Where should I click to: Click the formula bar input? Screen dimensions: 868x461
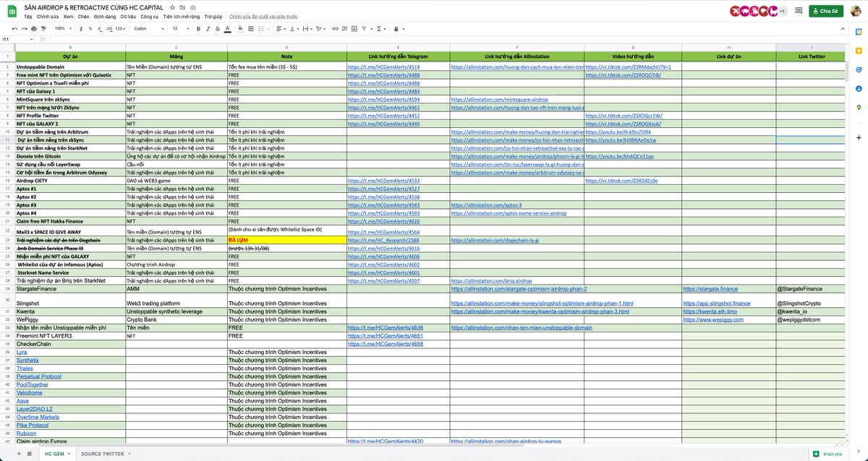point(448,39)
